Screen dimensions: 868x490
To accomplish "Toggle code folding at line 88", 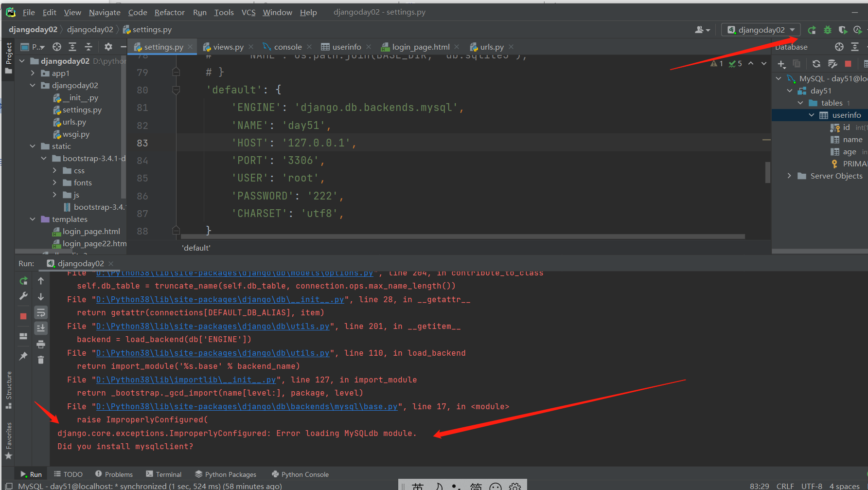I will [176, 231].
